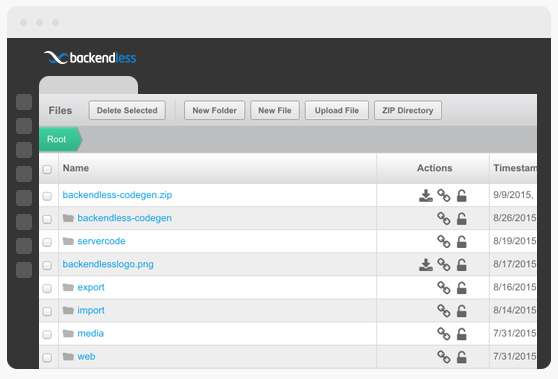Create a New Folder
This screenshot has width=558, height=379.
(215, 110)
